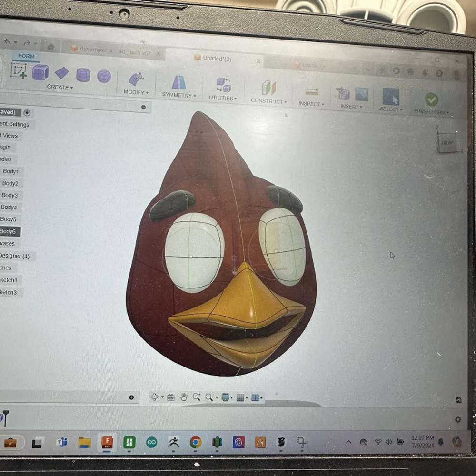Choose the Plane form primitive icon

click(62, 73)
